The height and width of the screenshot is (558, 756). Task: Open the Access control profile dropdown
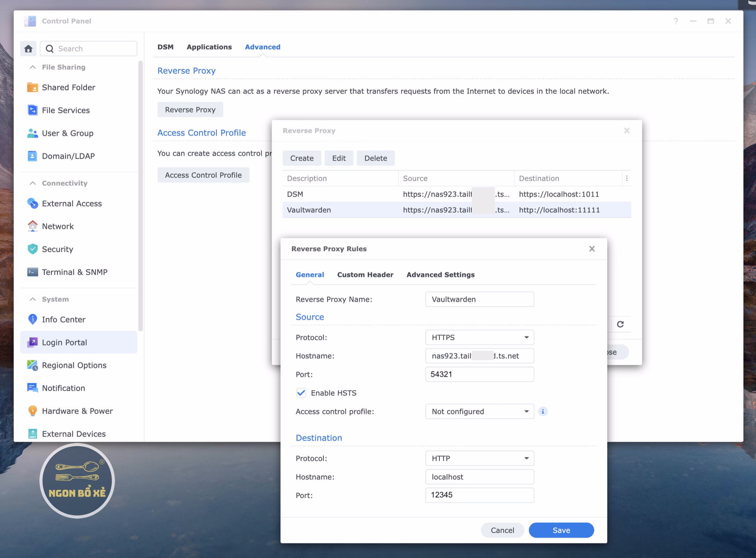pos(480,411)
